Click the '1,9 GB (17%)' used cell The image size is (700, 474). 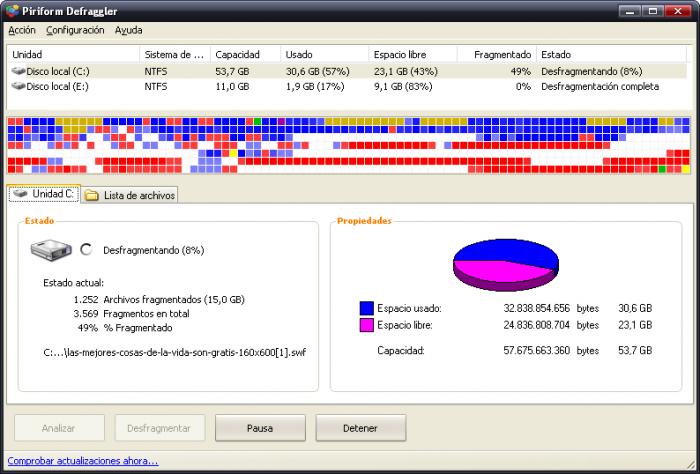point(315,87)
